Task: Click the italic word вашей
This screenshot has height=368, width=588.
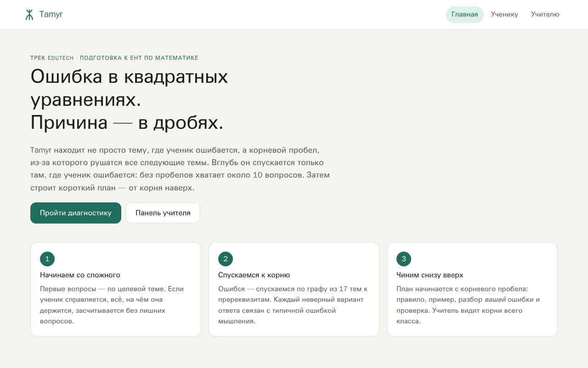Action: 495,300
